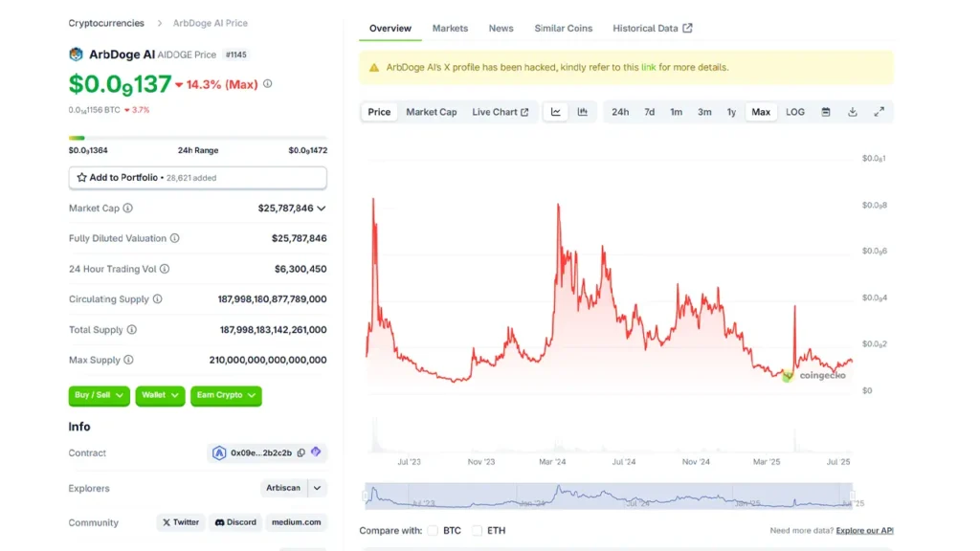Click Add to Portfolio button
This screenshot has width=980, height=551.
pyautogui.click(x=197, y=177)
